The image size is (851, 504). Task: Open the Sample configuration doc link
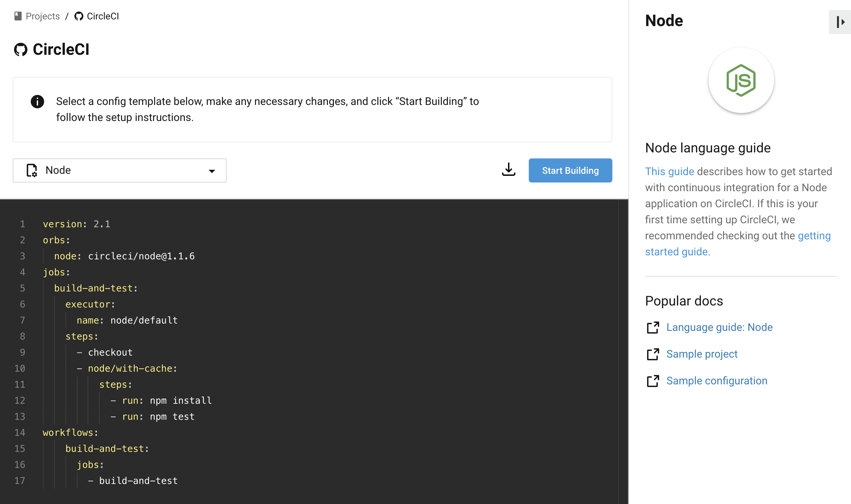pos(716,381)
